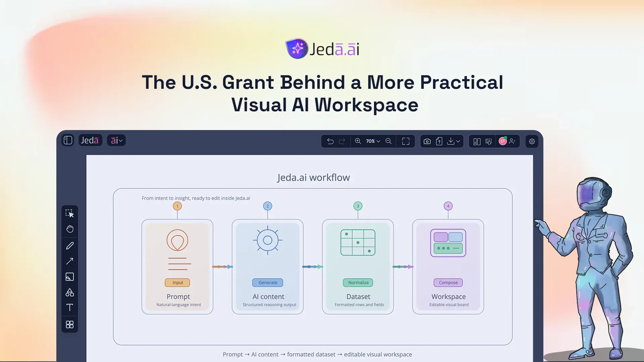The height and width of the screenshot is (362, 644).
Task: Click the AI content sun-gear icon
Action: pos(268,240)
